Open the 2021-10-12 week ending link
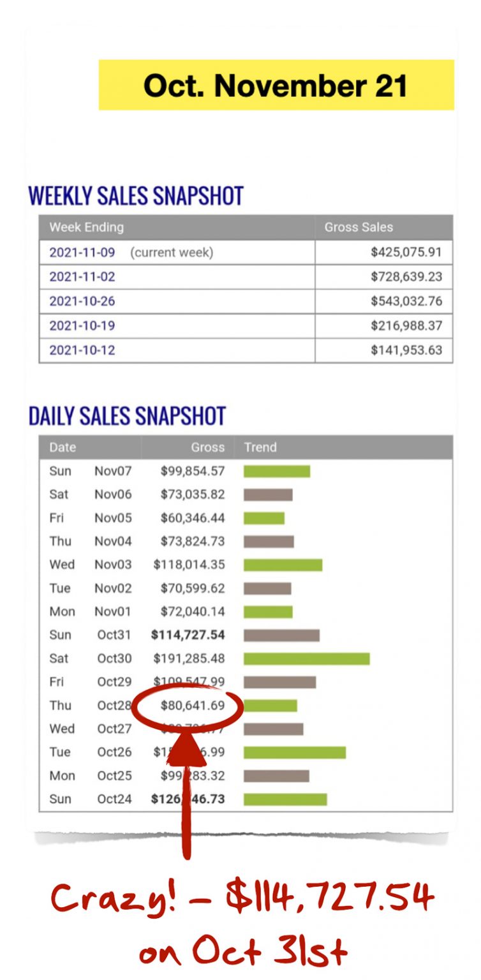 click(82, 350)
